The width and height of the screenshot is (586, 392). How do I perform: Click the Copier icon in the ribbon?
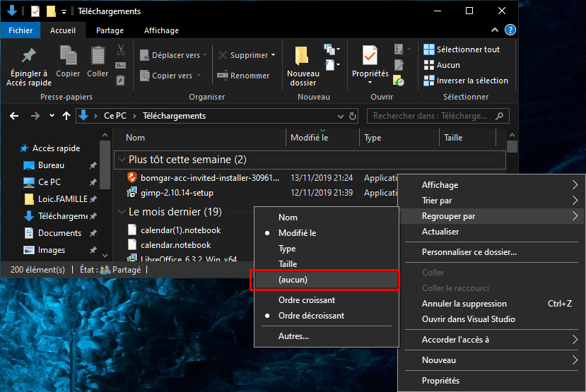coord(69,56)
